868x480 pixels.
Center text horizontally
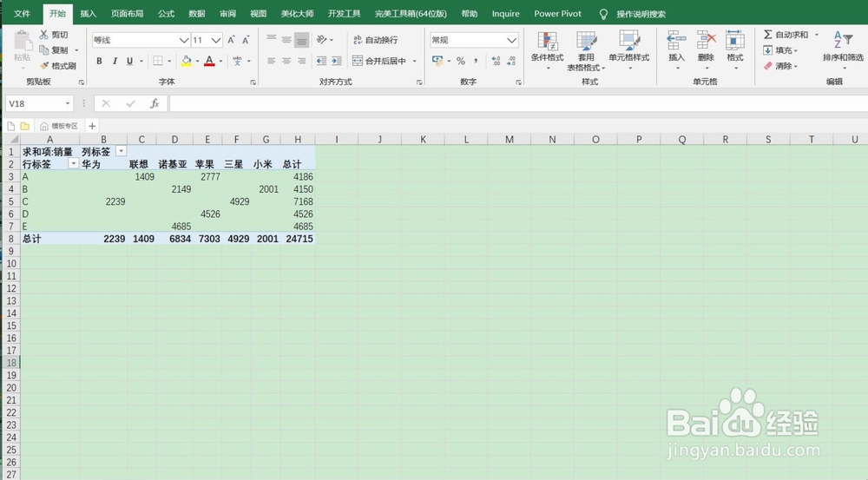click(286, 61)
